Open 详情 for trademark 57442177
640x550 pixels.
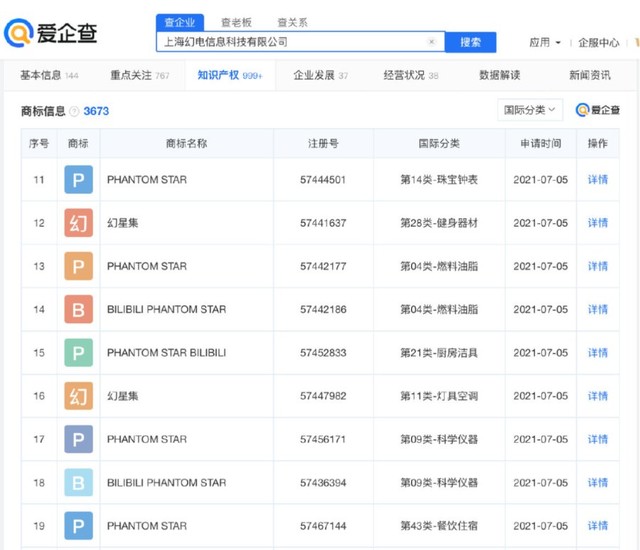598,266
